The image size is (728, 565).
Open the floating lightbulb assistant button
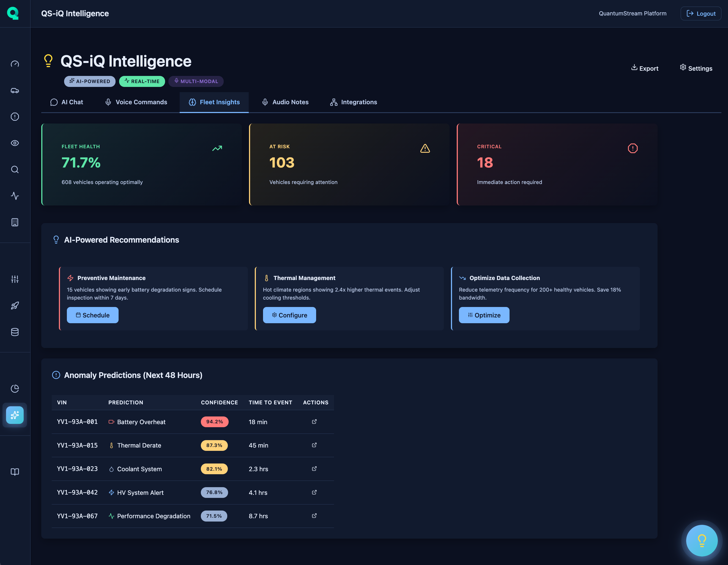[x=702, y=541]
